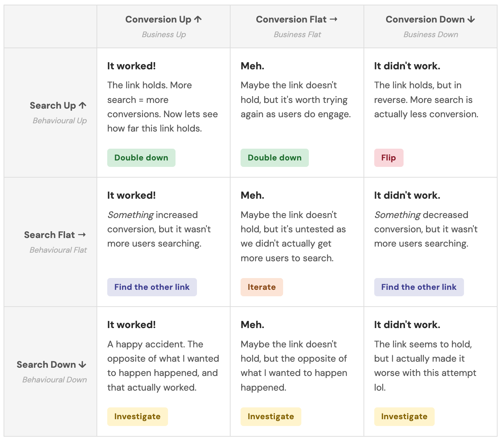Click the up arrow beside Search Up

click(83, 105)
